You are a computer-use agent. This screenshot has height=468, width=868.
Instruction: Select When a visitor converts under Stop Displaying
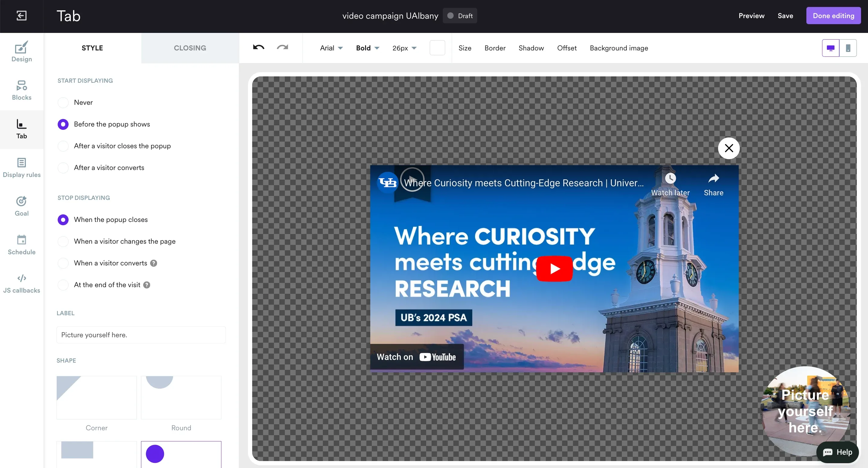click(x=63, y=263)
